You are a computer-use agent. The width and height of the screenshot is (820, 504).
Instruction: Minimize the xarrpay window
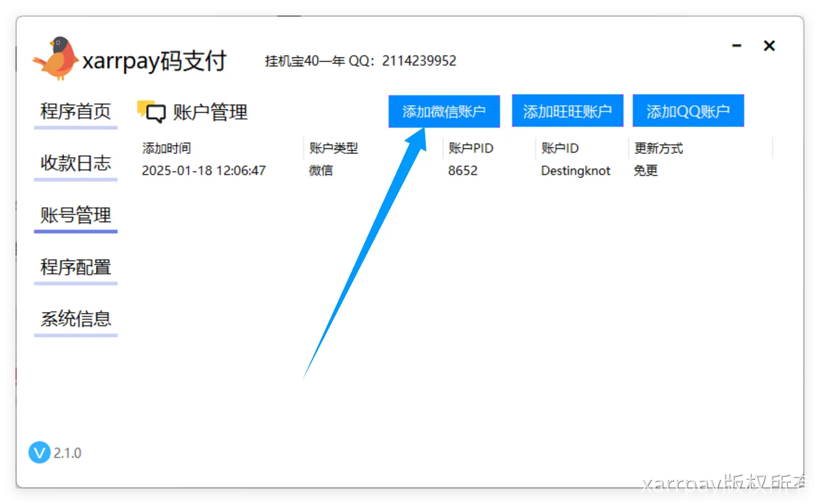coord(736,46)
